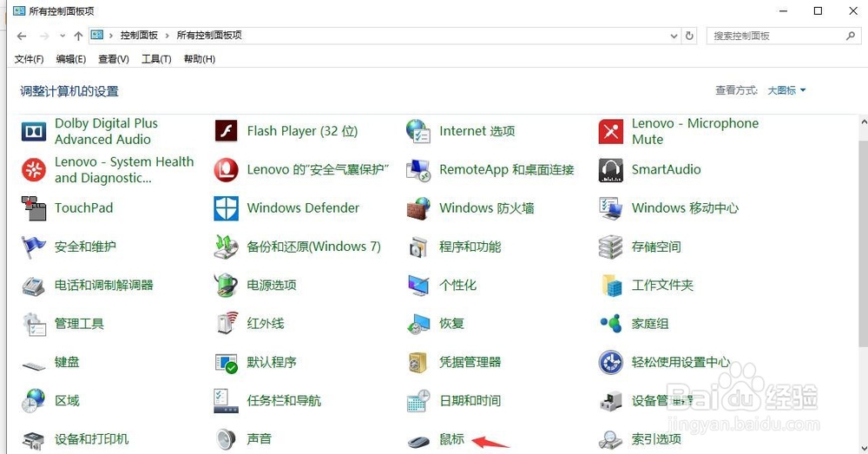Image resolution: width=868 pixels, height=454 pixels.
Task: Open the 工作文件夹 icon
Action: tap(610, 285)
